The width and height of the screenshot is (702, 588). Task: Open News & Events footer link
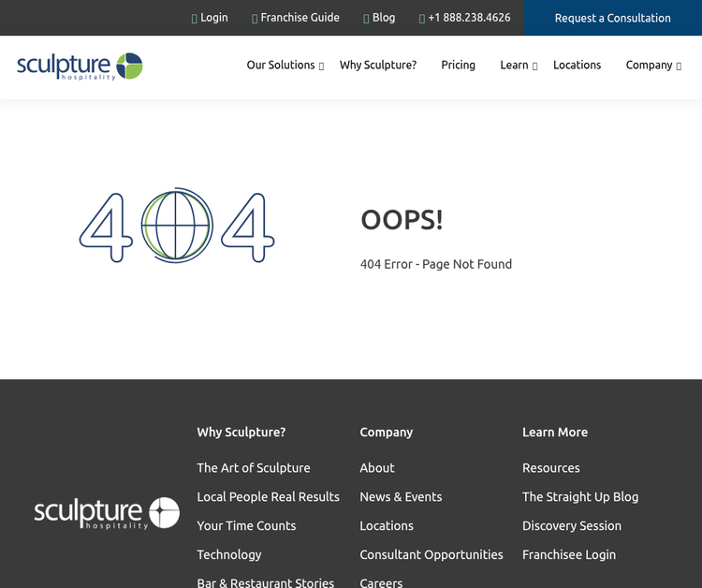[401, 496]
